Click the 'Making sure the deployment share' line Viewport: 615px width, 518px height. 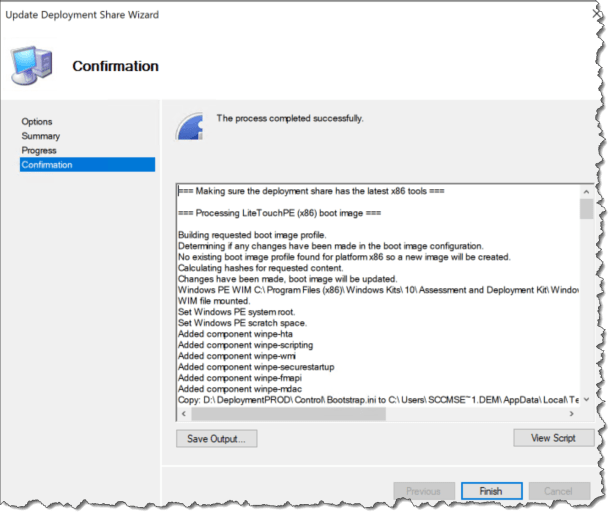(311, 191)
